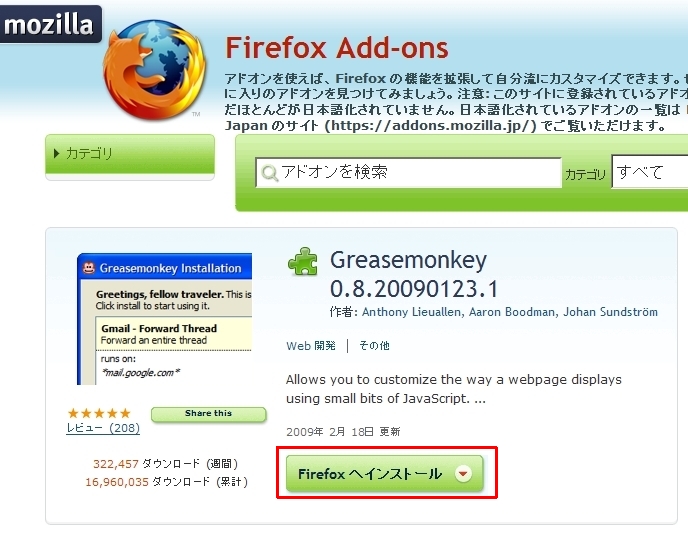Open author Anthony Lieuallen's link
The width and height of the screenshot is (688, 538).
[411, 312]
